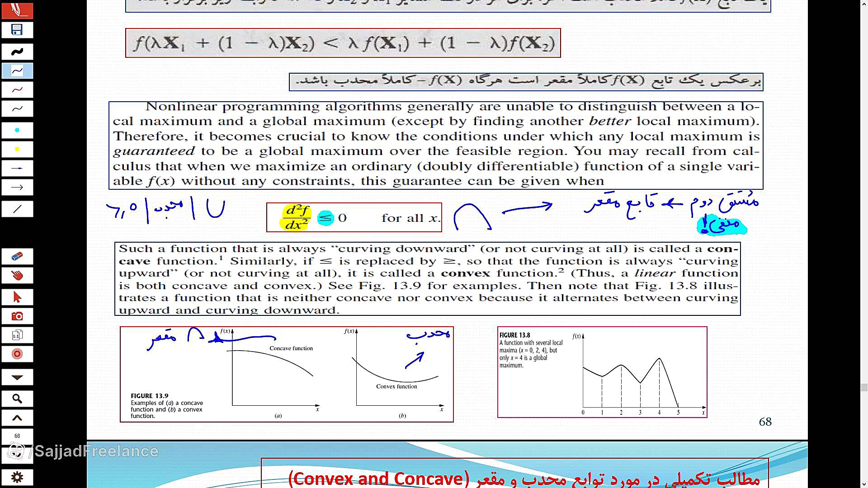
Task: Select the green pen tool
Action: [17, 108]
